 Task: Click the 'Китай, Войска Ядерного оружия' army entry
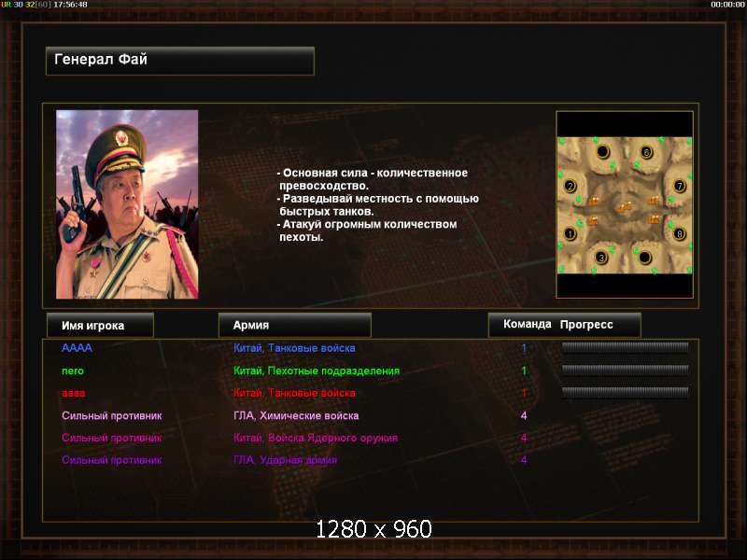tap(316, 438)
